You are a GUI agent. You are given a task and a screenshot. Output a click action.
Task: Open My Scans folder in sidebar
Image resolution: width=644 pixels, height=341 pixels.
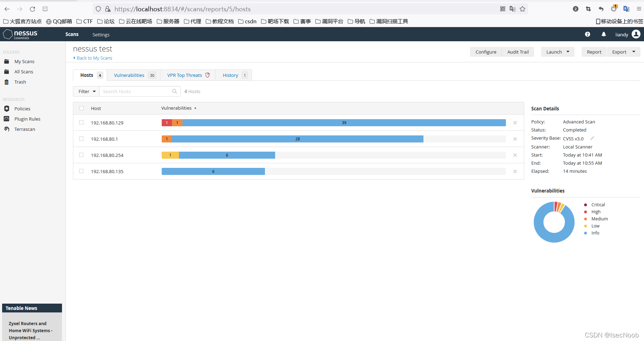coord(24,61)
